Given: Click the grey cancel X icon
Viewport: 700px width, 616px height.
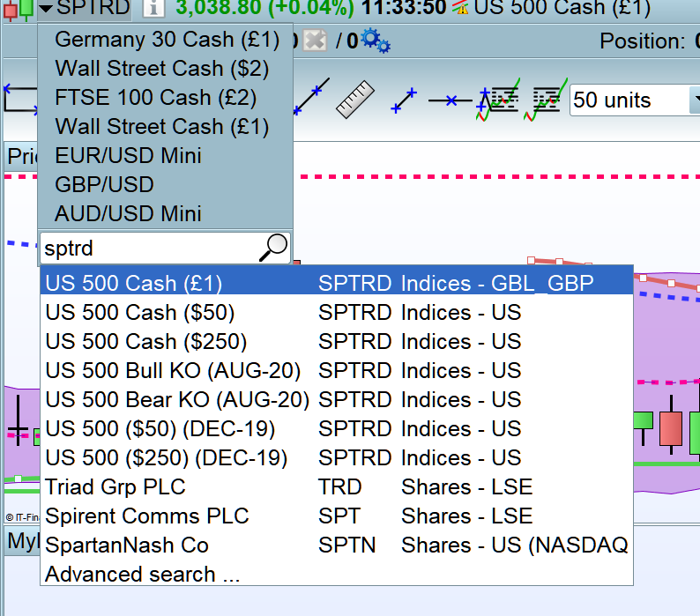Looking at the screenshot, I should pos(315,41).
